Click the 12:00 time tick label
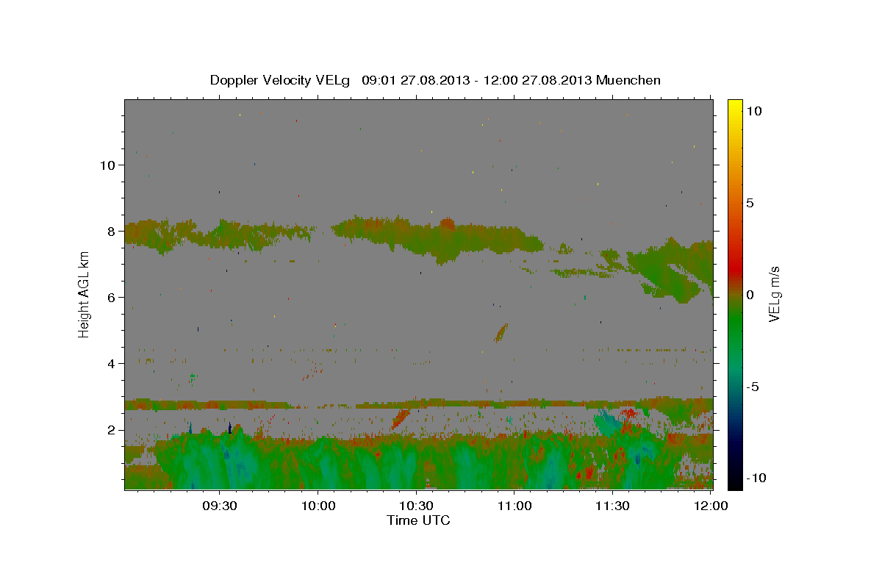Screen dimensions: 882x588 [711, 506]
